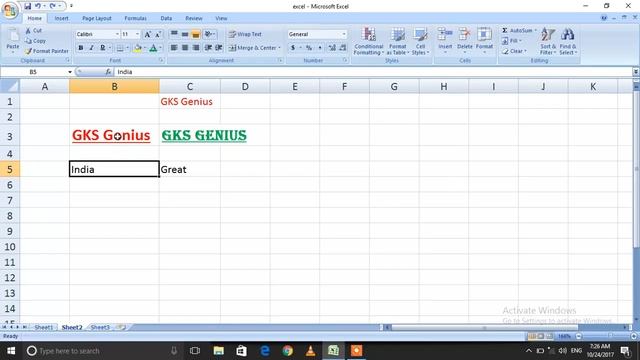The image size is (640, 360).
Task: Decrease the cell indent
Action: pos(208,48)
